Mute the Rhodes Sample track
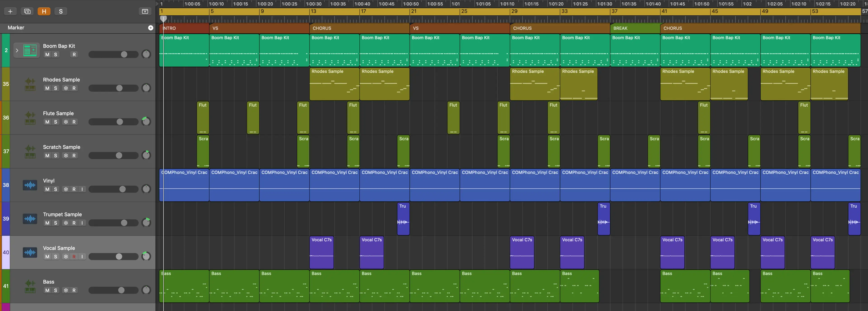Screen dimensions: 868x311 click(x=47, y=88)
